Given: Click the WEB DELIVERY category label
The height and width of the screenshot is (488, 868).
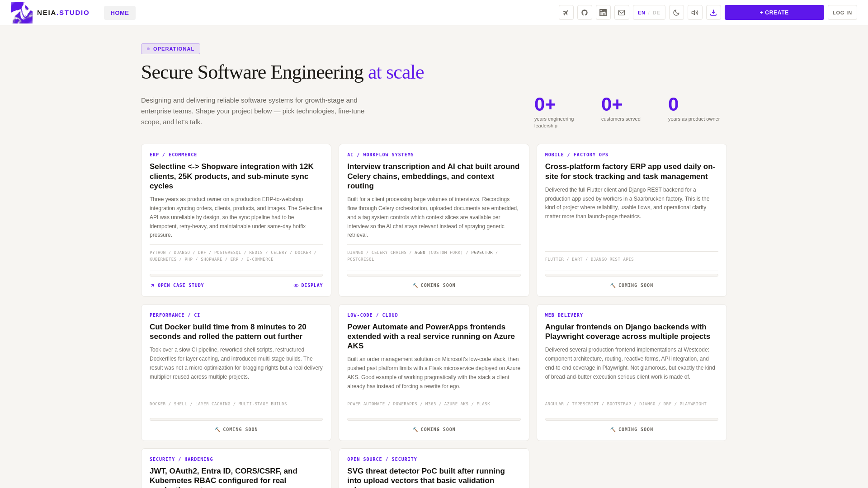Looking at the screenshot, I should (564, 315).
